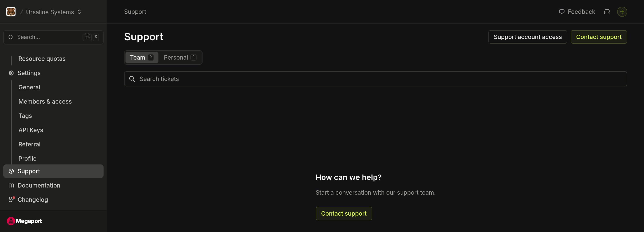The width and height of the screenshot is (644, 232).
Task: Click the Feedback speech bubble icon
Action: [561, 12]
